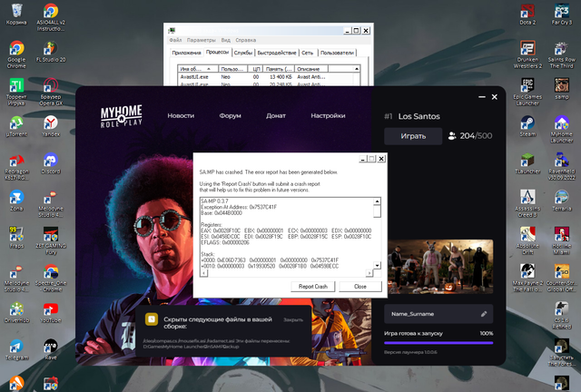Open the samp desktop icon
The height and width of the screenshot is (392, 581).
click(x=562, y=89)
